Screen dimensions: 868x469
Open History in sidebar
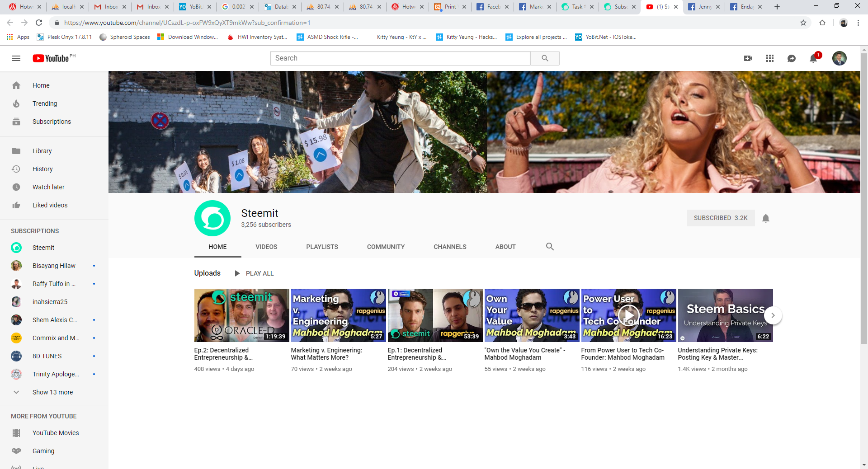click(x=54, y=169)
